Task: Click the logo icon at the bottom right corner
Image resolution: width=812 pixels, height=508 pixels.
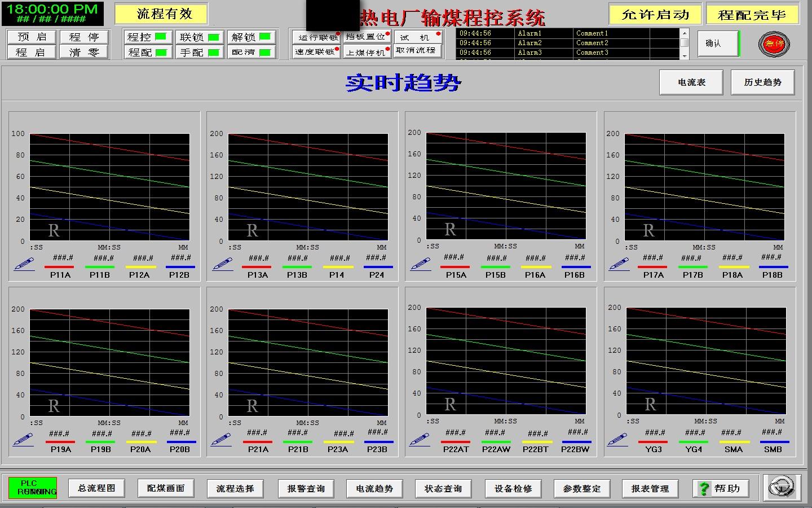Action: (782, 488)
